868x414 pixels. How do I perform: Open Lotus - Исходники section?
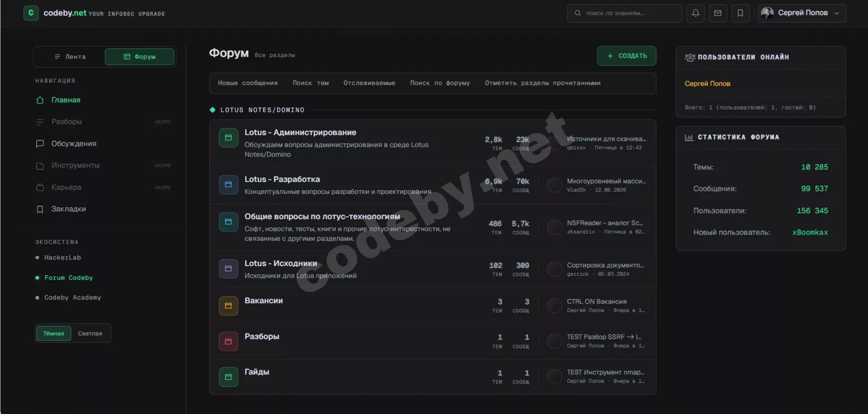click(280, 263)
